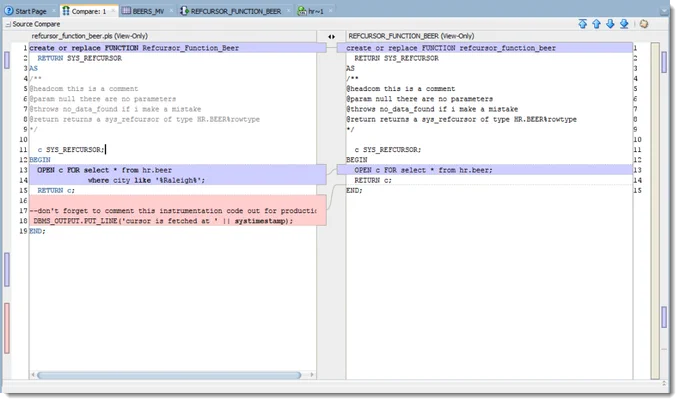Click right '@headcom this is a comment' line
Screen dimensions: 680x403
coord(401,89)
